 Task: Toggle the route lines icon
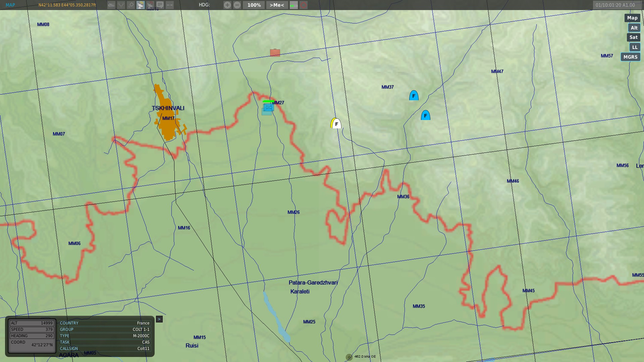coord(121,5)
